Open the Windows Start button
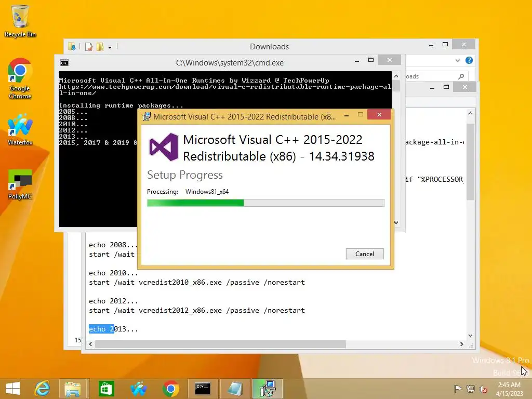 [13, 389]
